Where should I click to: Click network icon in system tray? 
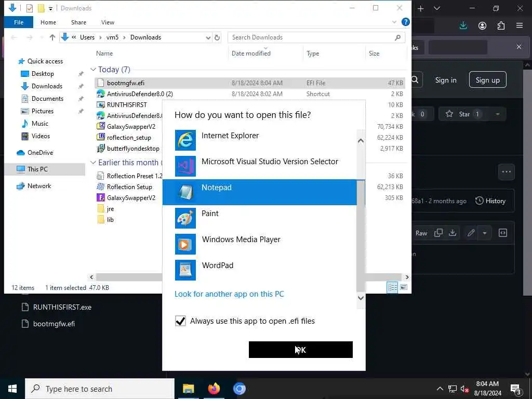tap(453, 389)
